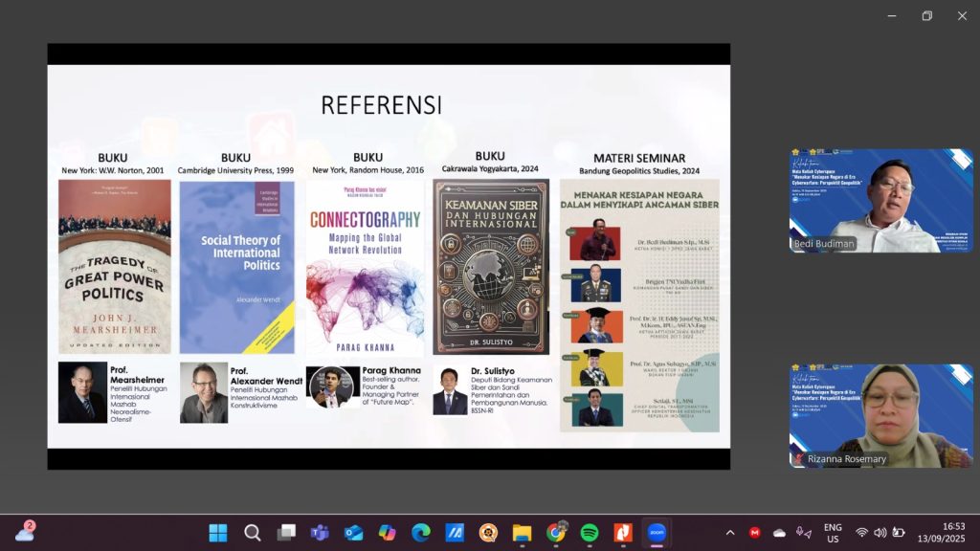Click 'Bedi Budiman' name tag
Image resolution: width=980 pixels, height=551 pixels.
pyautogui.click(x=824, y=244)
